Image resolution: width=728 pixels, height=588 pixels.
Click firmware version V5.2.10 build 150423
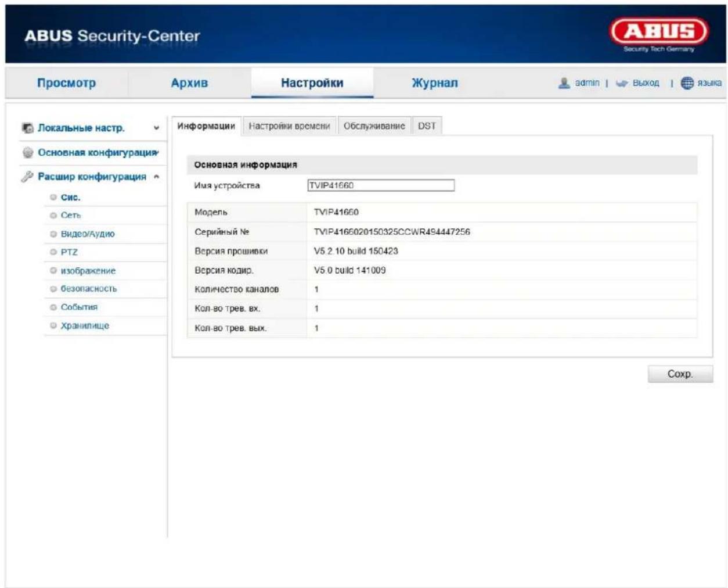356,251
